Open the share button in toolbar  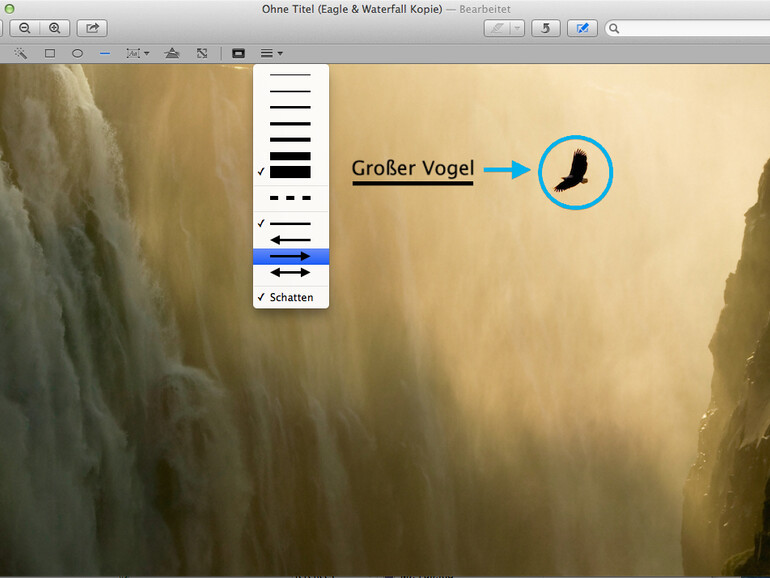tap(92, 28)
